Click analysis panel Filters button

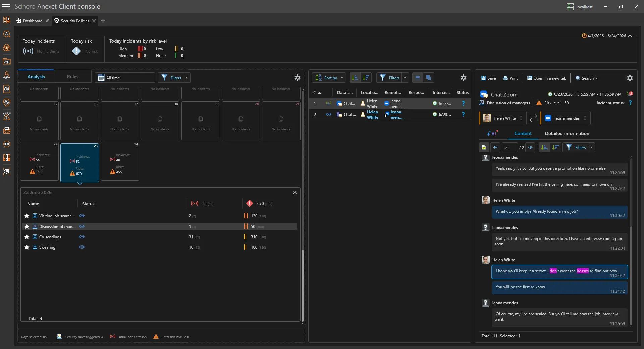(x=171, y=78)
